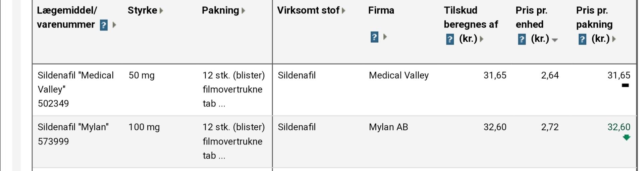Open help icon for Pris pr. enhed
644x171 pixels.
point(522,39)
